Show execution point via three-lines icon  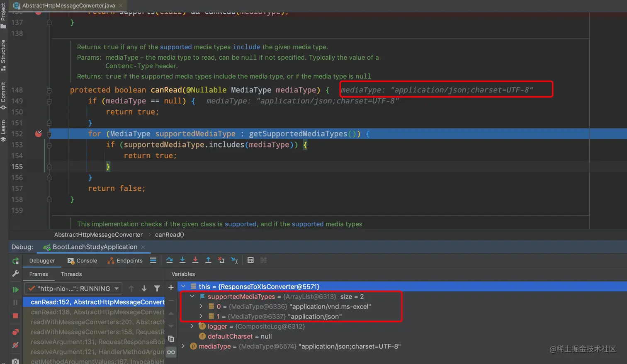[153, 260]
